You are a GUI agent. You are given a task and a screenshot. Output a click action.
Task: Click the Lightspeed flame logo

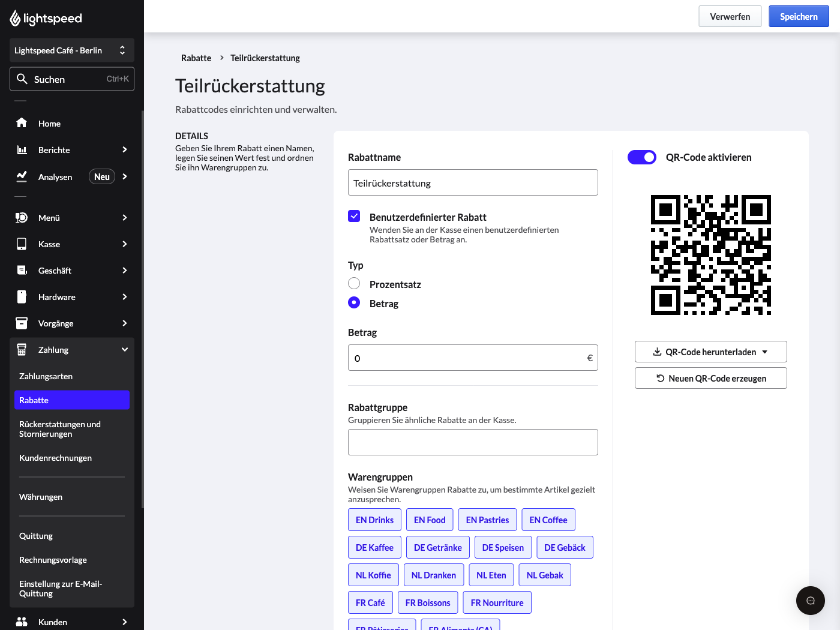tap(16, 19)
